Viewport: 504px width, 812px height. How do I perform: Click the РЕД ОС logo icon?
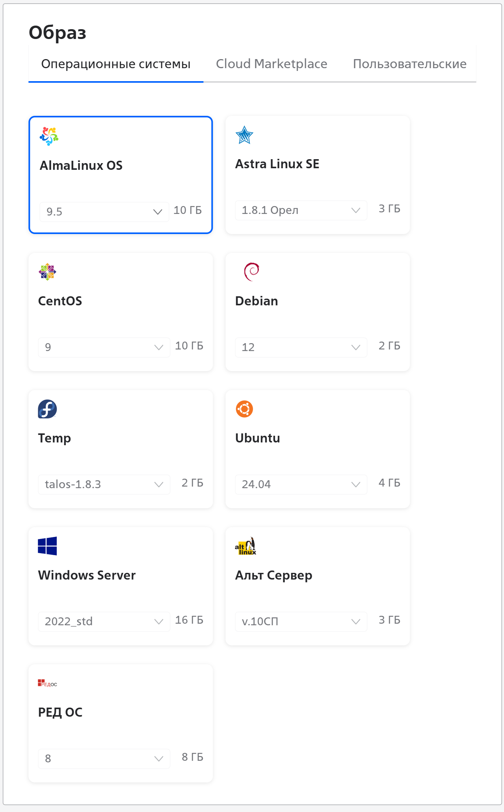(47, 683)
